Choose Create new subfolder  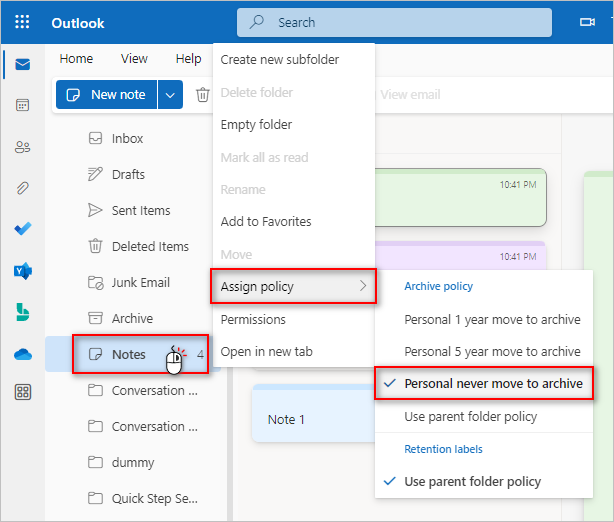293,60
